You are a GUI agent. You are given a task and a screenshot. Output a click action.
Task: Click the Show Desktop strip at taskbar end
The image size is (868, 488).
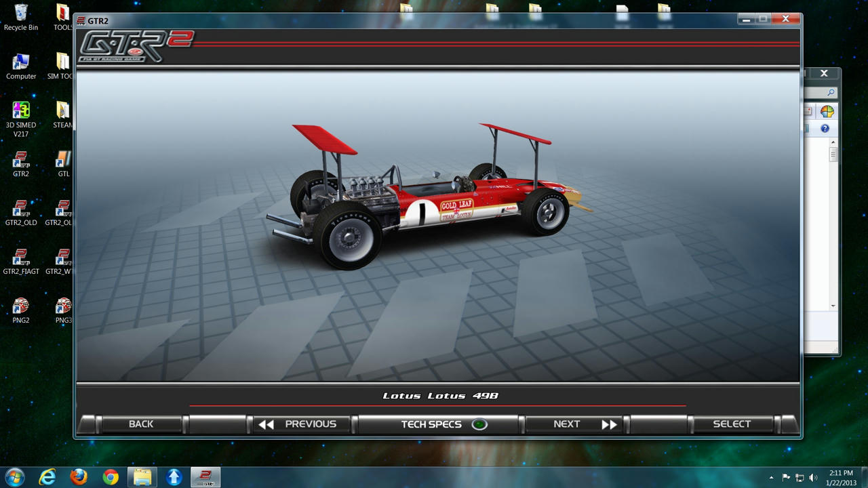pyautogui.click(x=864, y=477)
